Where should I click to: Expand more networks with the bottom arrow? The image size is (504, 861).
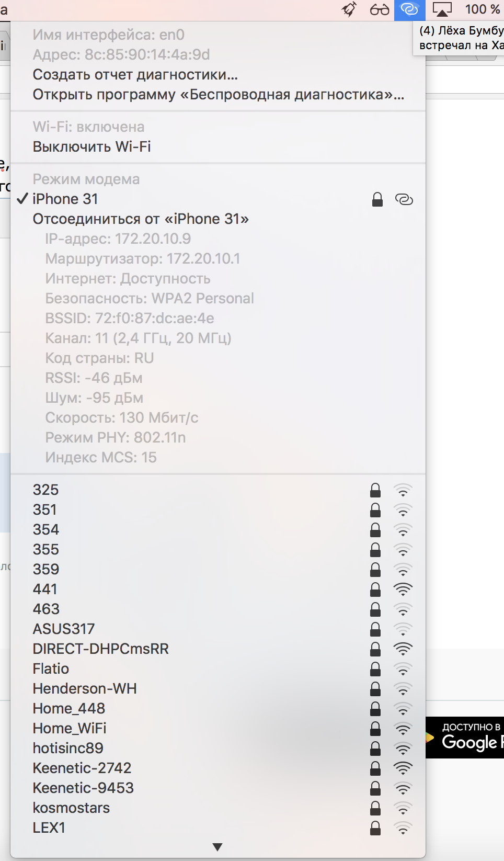218,847
